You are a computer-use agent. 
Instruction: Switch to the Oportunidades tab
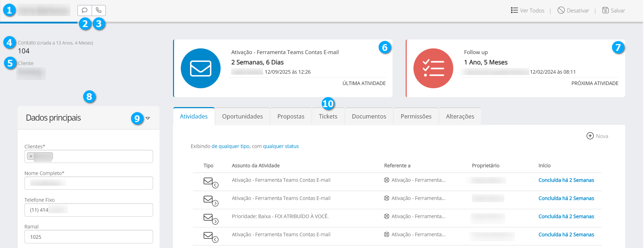(242, 116)
